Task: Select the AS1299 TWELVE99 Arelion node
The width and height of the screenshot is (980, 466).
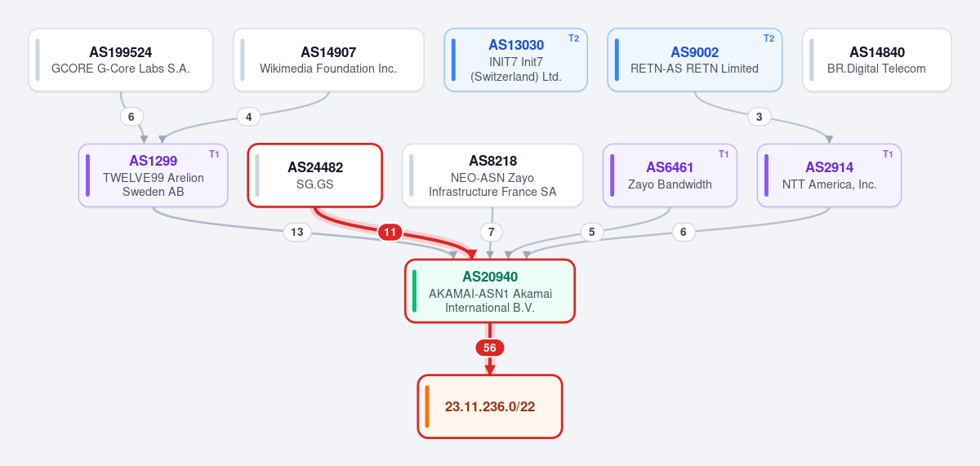Action: (x=154, y=175)
